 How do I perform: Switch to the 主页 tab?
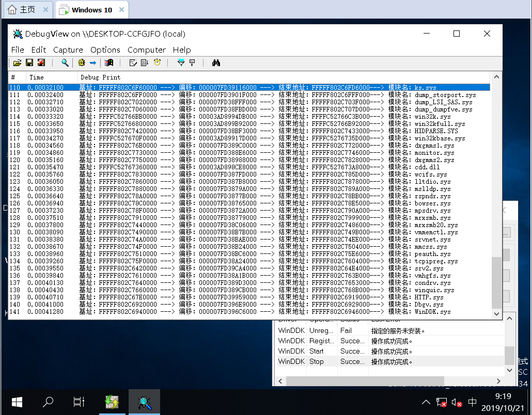click(27, 9)
